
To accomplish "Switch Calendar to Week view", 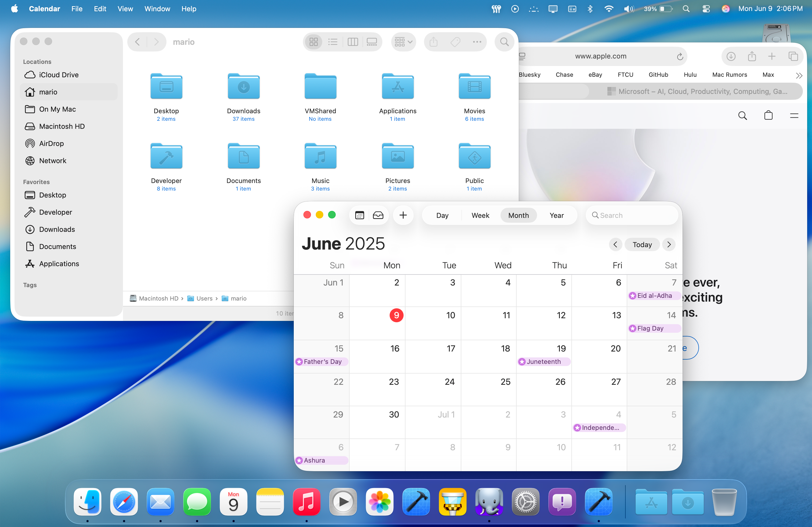I will click(480, 215).
